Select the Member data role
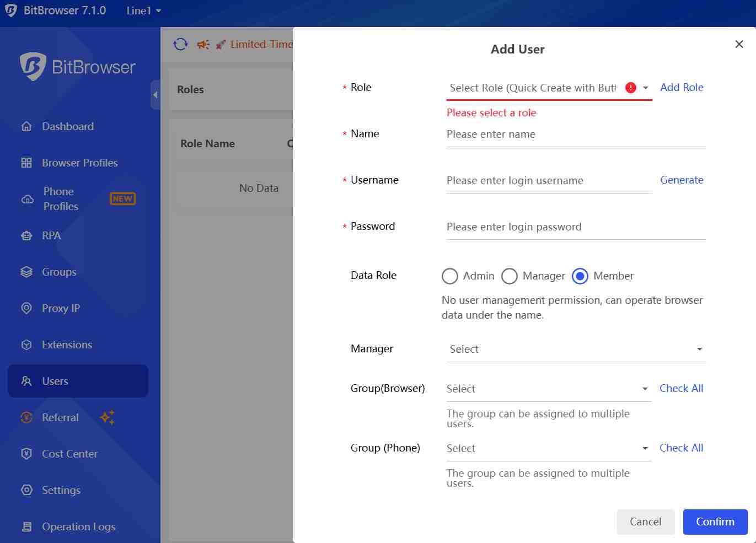This screenshot has width=756, height=543. coord(580,276)
